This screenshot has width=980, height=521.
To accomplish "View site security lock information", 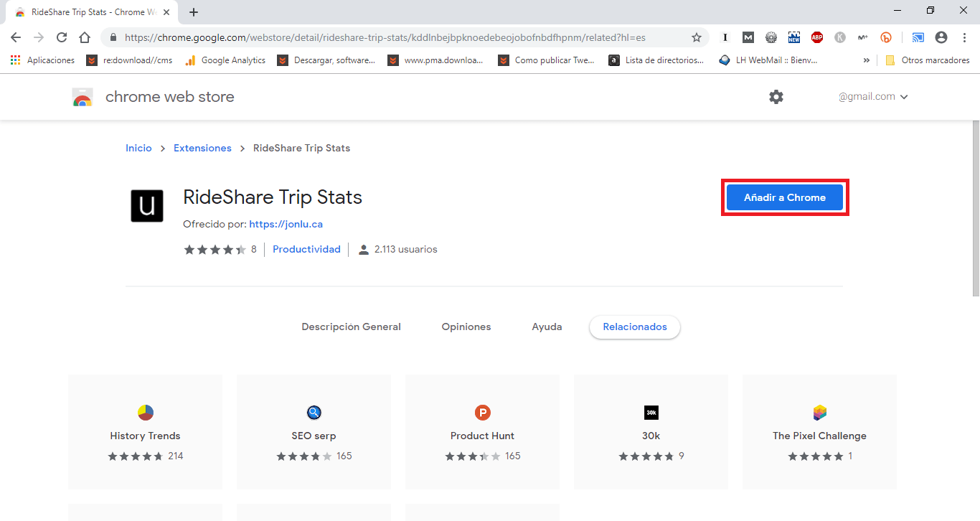I will click(x=113, y=37).
